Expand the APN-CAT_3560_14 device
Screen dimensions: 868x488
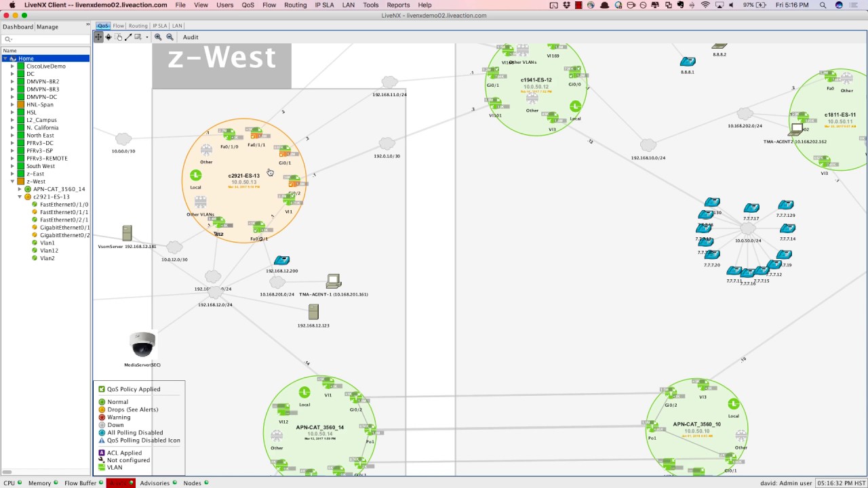tap(20, 189)
